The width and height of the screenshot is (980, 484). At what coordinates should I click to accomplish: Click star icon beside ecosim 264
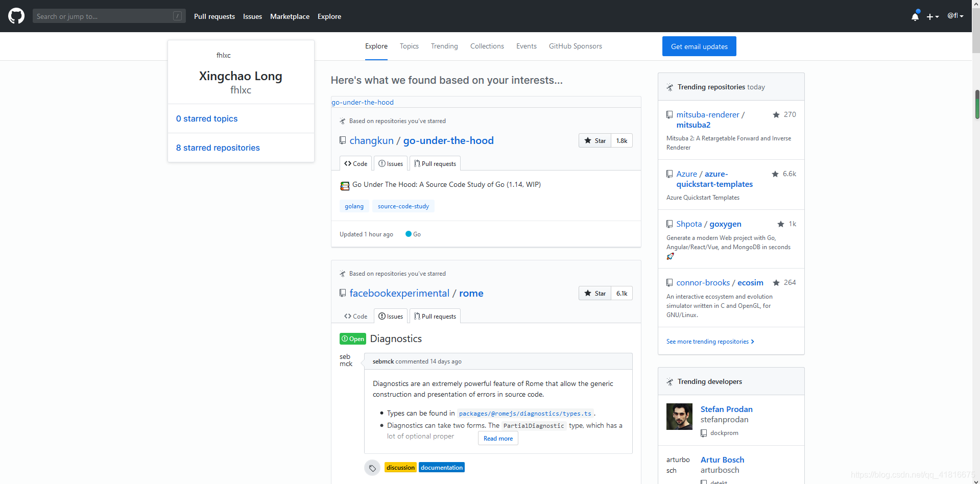[x=776, y=282]
